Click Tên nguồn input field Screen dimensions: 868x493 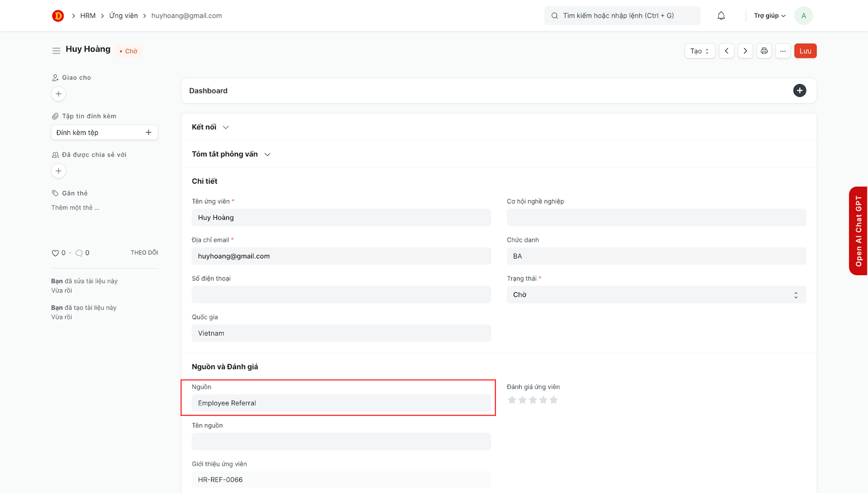(x=341, y=441)
